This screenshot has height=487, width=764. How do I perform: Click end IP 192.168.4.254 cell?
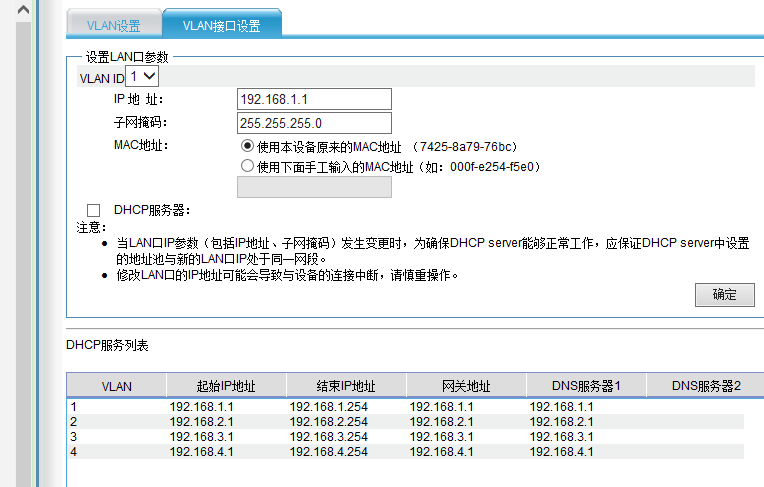pos(328,452)
